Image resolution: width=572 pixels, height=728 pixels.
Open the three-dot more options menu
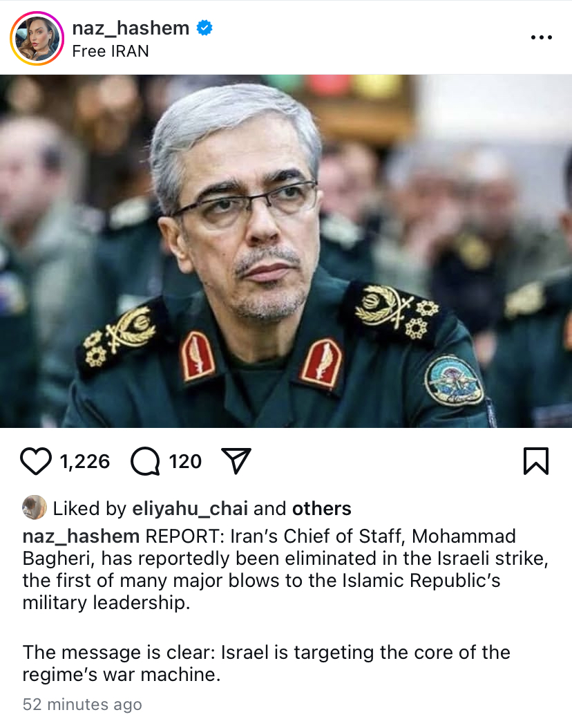pos(542,37)
